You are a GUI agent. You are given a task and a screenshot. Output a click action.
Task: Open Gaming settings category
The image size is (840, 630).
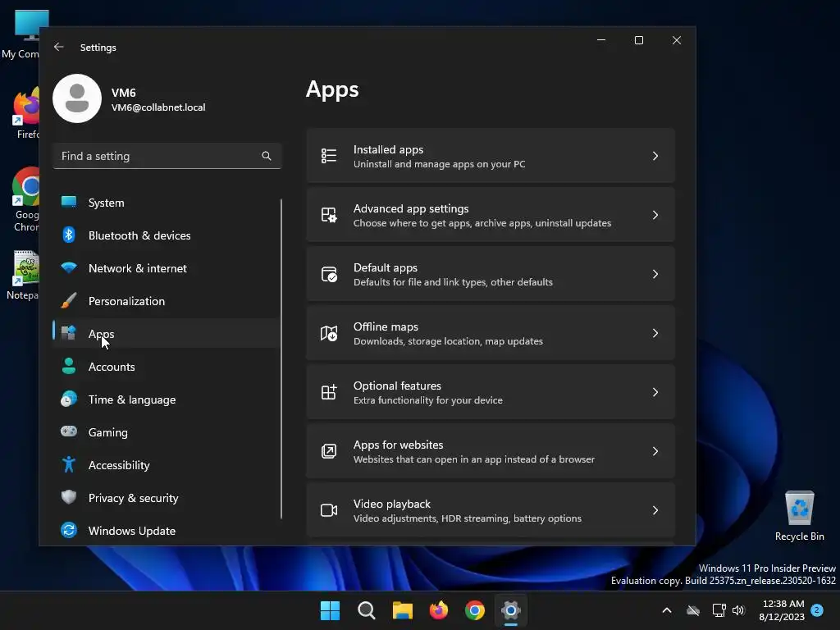(x=166, y=431)
